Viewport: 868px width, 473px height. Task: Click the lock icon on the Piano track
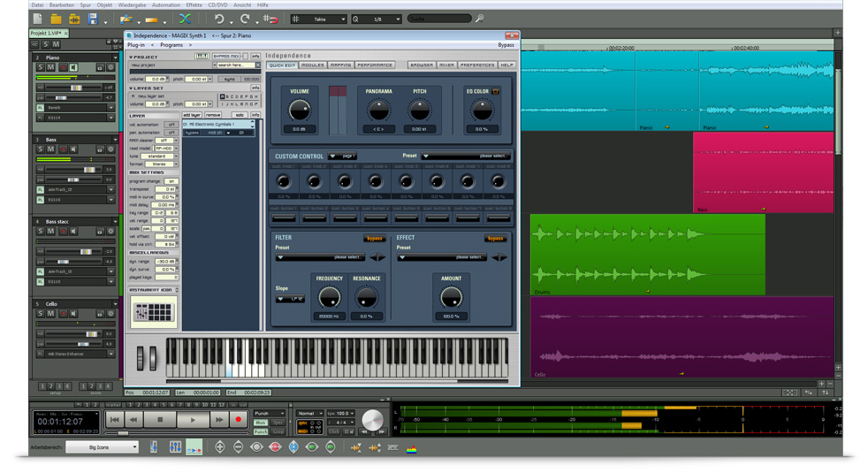[100, 67]
